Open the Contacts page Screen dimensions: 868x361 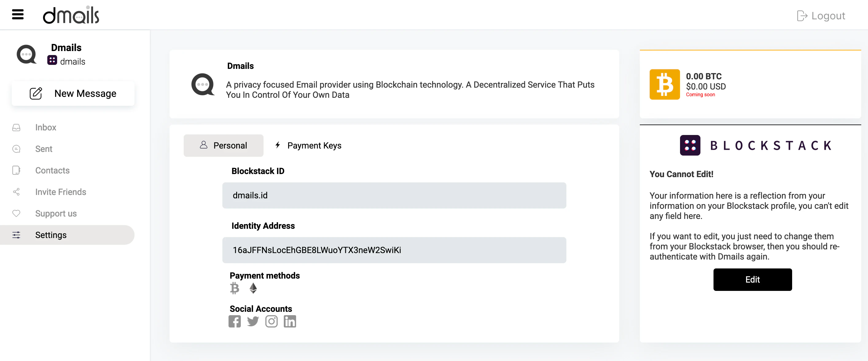(x=52, y=170)
